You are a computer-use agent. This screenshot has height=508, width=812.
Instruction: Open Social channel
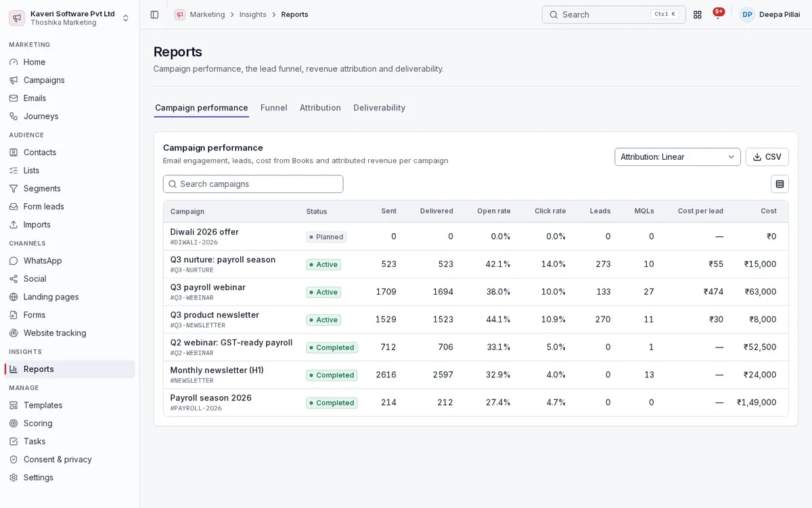70,278
